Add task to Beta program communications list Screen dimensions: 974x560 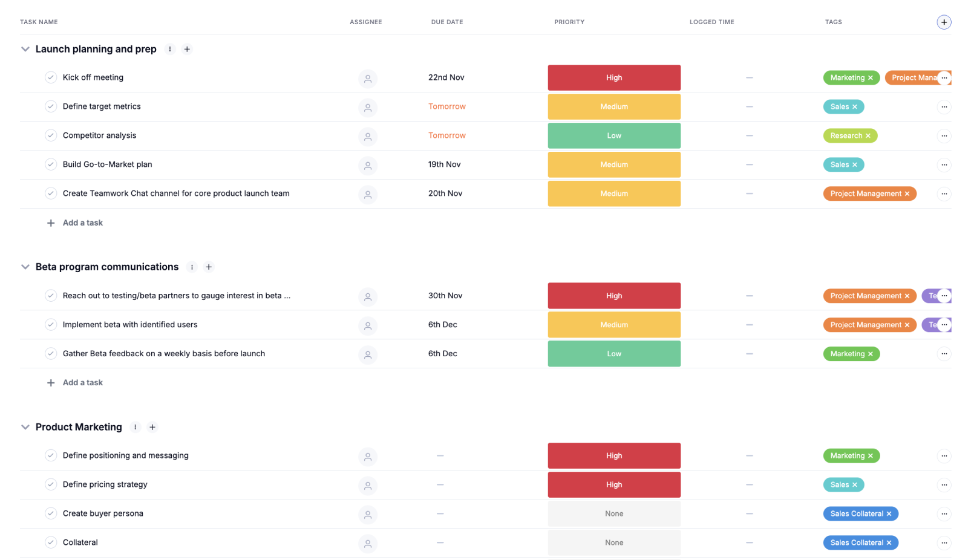point(83,383)
